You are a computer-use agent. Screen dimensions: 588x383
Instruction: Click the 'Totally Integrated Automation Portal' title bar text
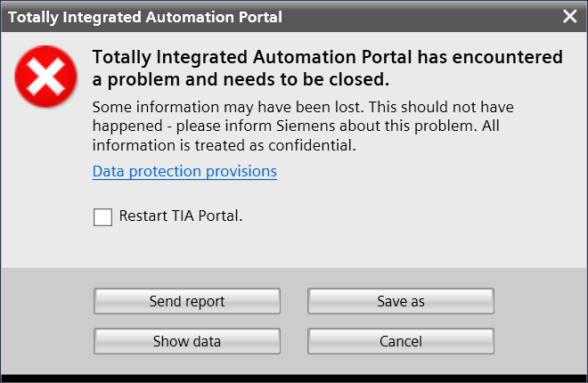[145, 16]
